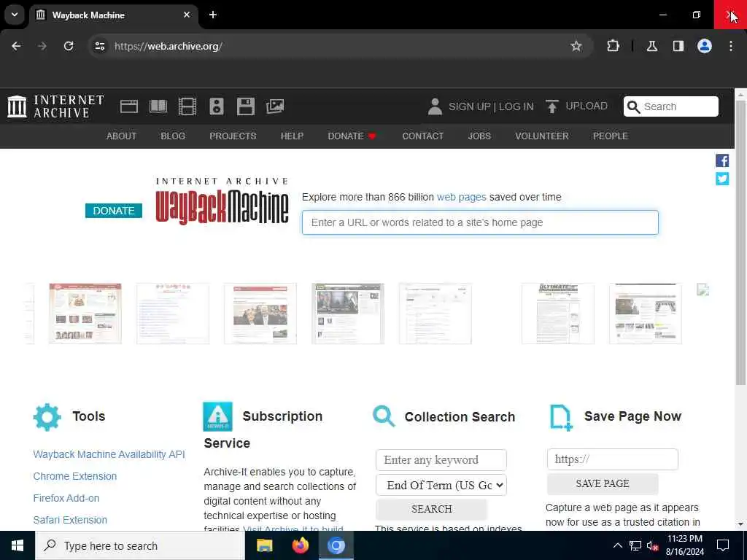
Task: Open the Texts book icon
Action: [158, 106]
